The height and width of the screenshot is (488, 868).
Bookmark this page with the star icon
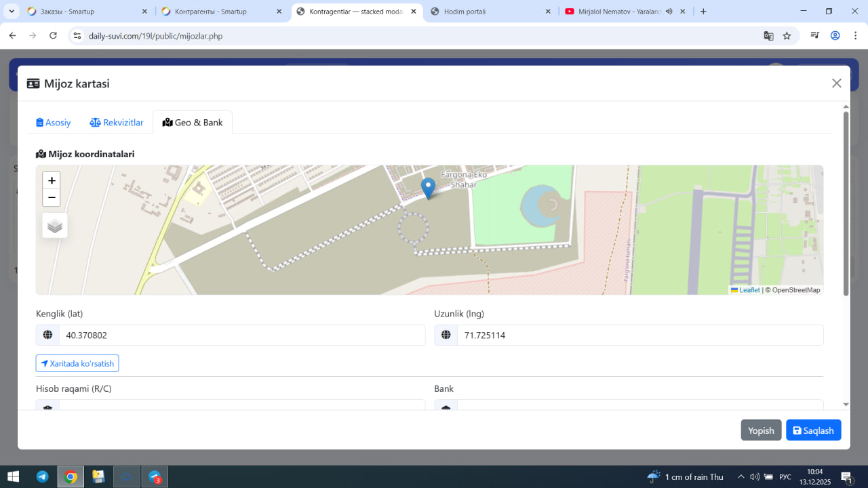pos(787,36)
